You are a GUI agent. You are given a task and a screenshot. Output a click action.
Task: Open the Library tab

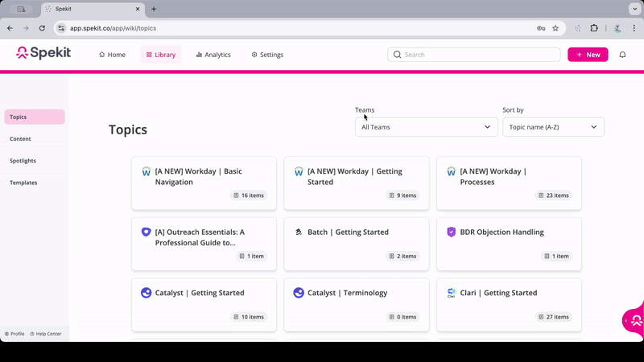pos(160,55)
